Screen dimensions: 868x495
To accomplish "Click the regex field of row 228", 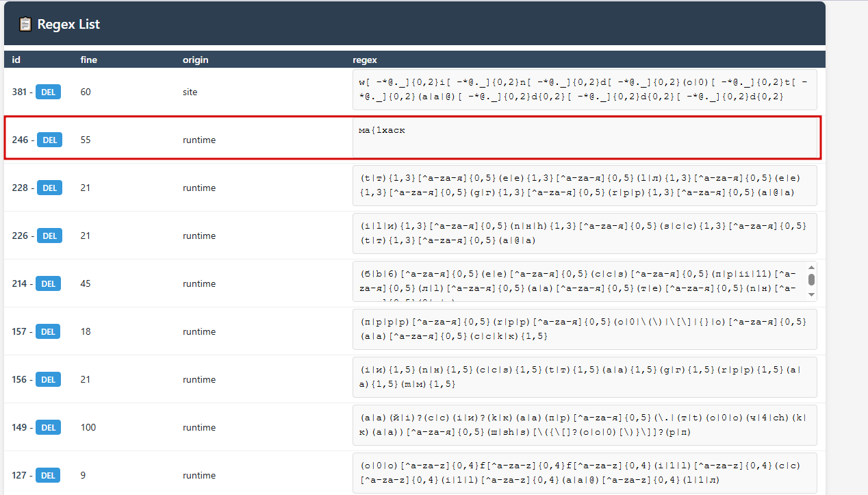I will click(x=585, y=186).
